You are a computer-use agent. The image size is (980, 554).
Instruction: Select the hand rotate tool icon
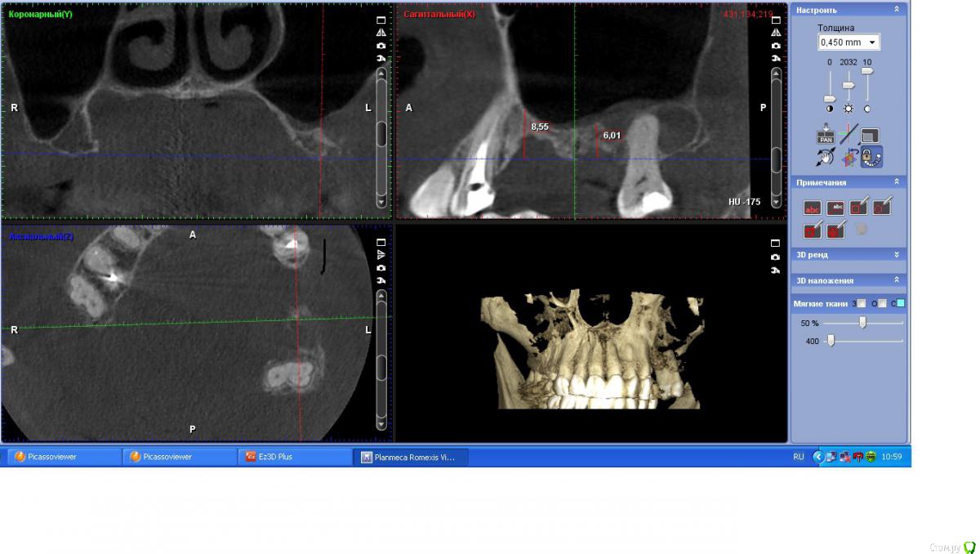pyautogui.click(x=826, y=157)
